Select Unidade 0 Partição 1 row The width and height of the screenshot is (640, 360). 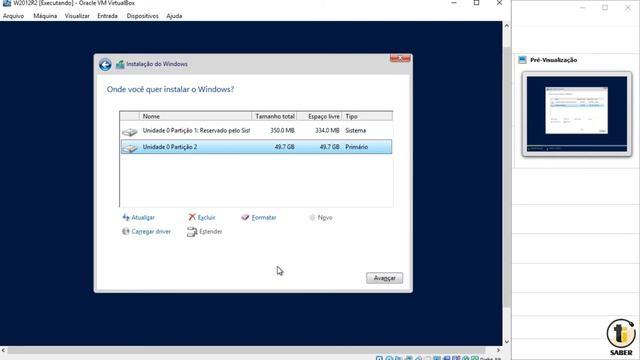tap(256, 131)
